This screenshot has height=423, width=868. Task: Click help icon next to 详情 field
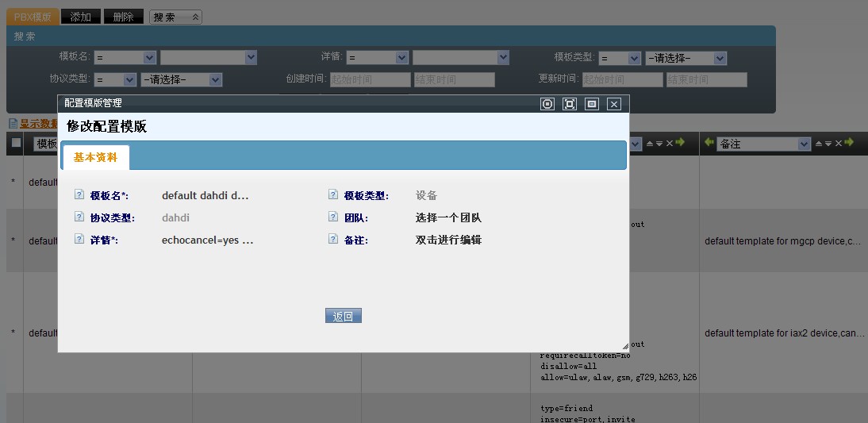[x=79, y=239]
